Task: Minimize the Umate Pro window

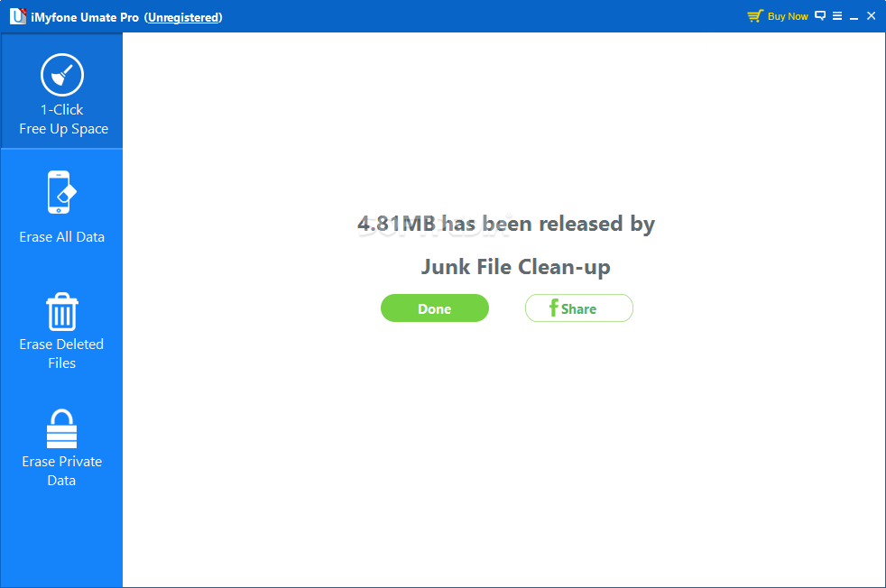Action: (x=854, y=16)
